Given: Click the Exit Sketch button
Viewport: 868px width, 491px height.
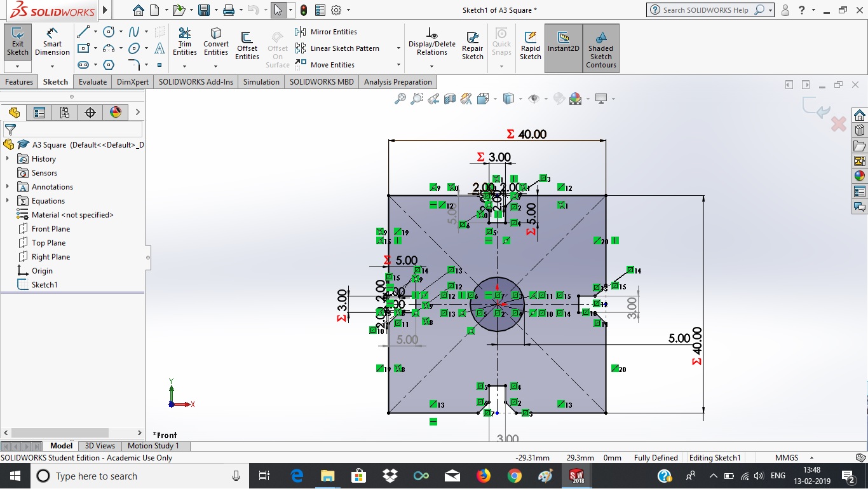Looking at the screenshot, I should tap(17, 42).
